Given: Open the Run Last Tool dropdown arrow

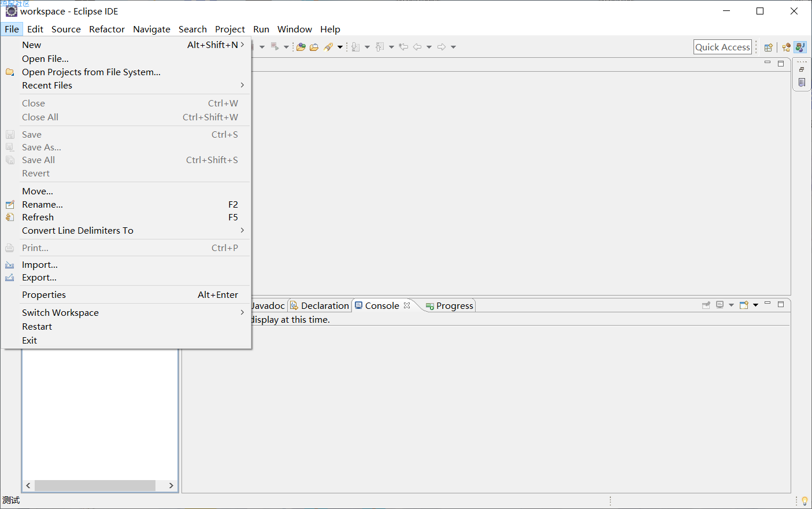Looking at the screenshot, I should coord(286,47).
